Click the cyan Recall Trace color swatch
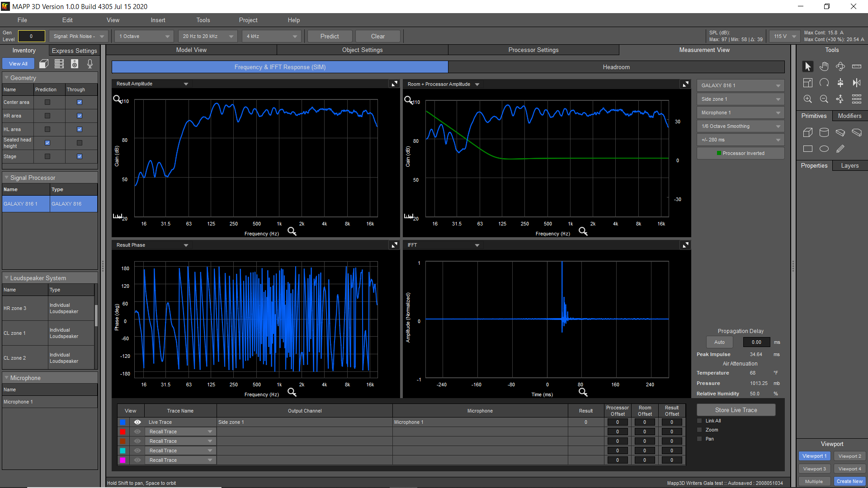This screenshot has width=868, height=488. coord(123,450)
